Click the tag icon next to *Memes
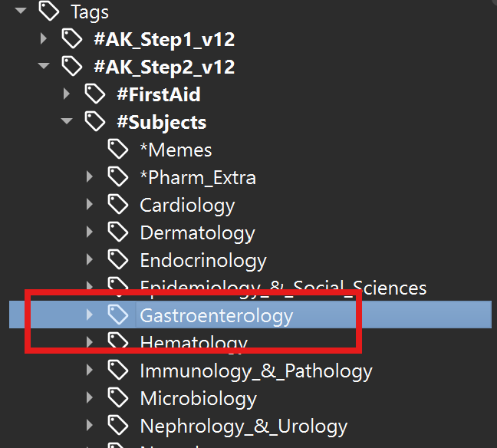 (x=117, y=150)
